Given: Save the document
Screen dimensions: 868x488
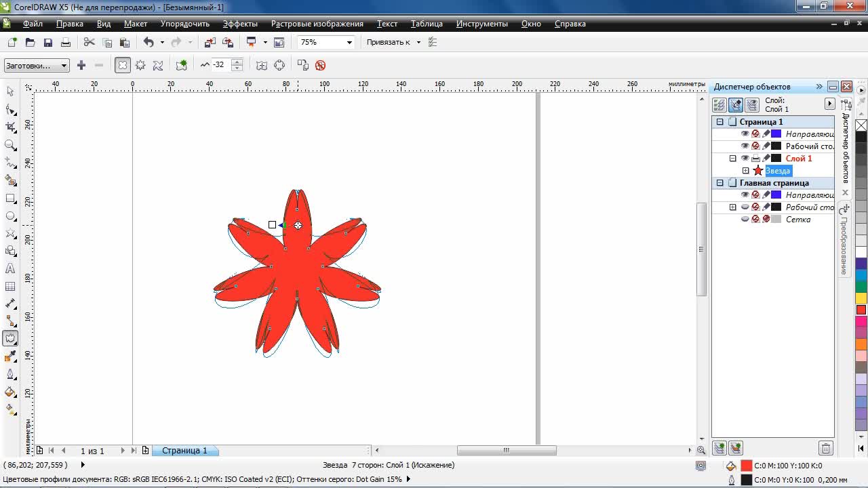Looking at the screenshot, I should point(47,42).
